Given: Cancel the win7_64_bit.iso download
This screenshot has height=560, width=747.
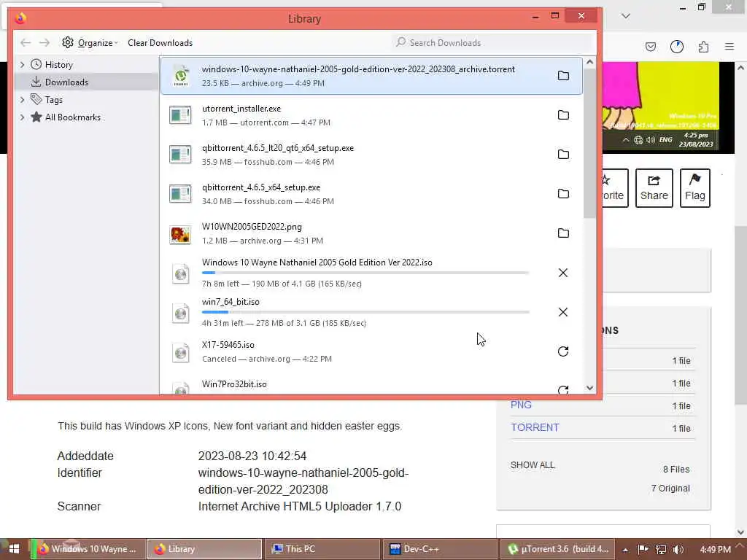Looking at the screenshot, I should 563,312.
